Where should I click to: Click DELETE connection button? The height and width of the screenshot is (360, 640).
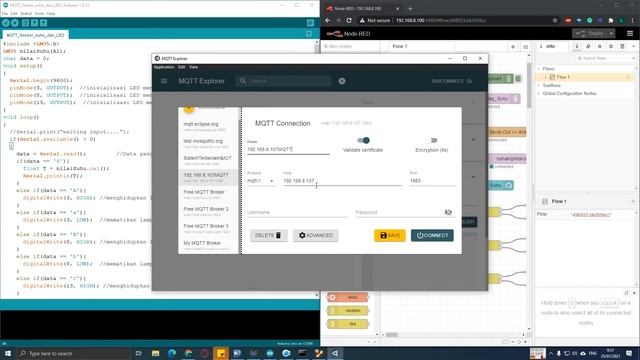(269, 236)
